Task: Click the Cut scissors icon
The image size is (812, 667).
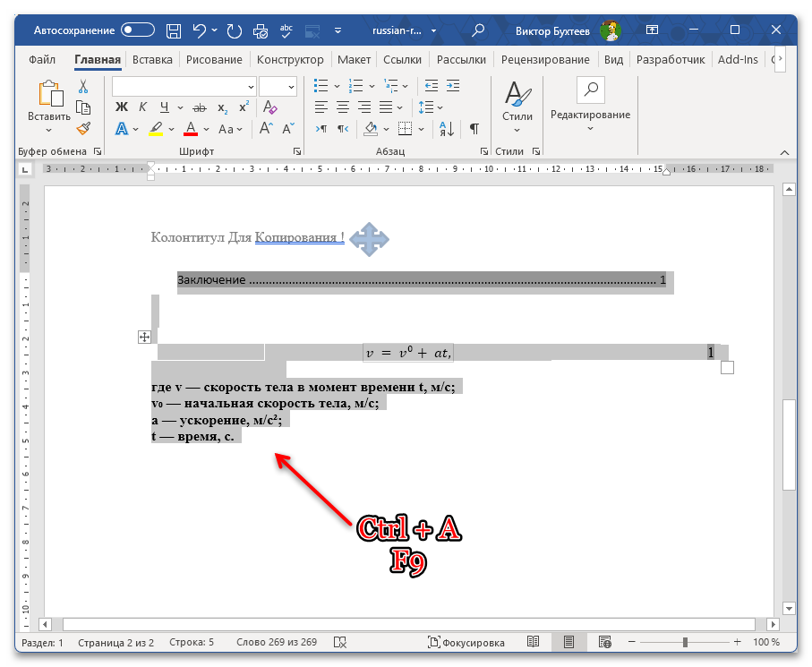Action: click(83, 86)
